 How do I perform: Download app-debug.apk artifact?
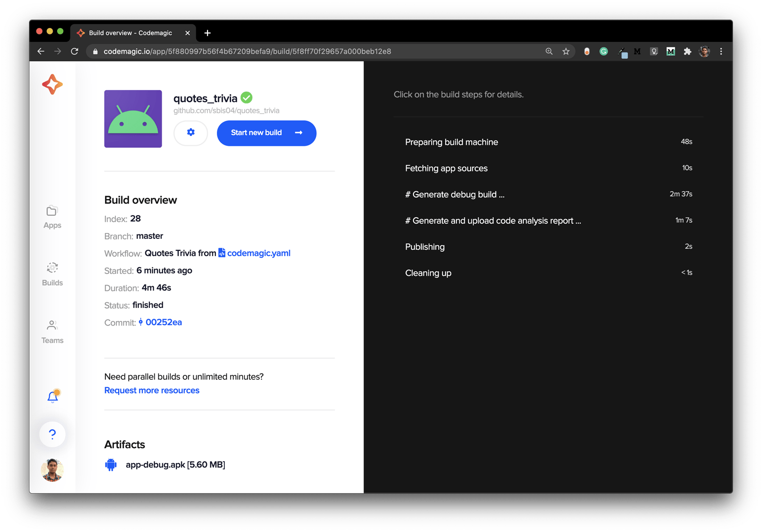click(x=175, y=465)
